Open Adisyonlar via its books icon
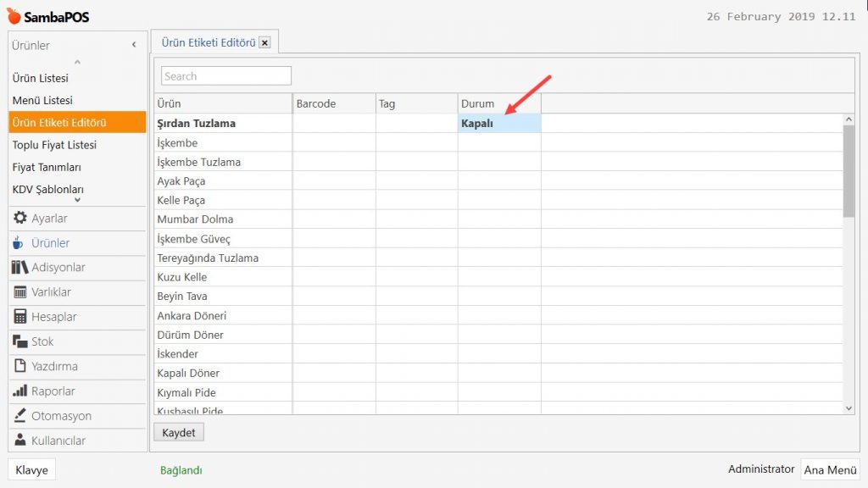Image resolution: width=868 pixels, height=488 pixels. coord(20,268)
